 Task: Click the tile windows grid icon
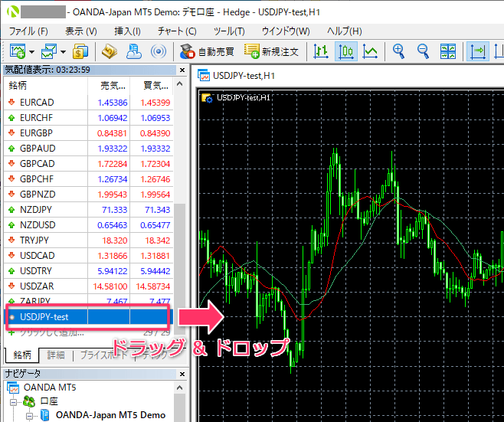[x=448, y=51]
